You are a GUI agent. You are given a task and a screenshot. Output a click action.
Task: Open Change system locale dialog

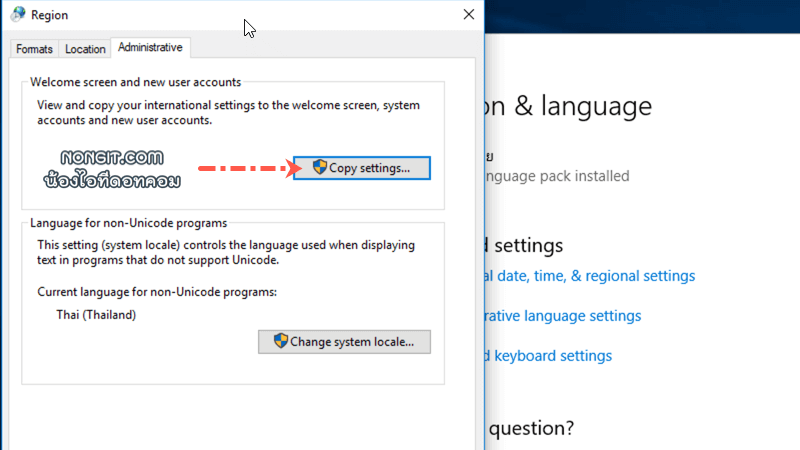(x=344, y=341)
